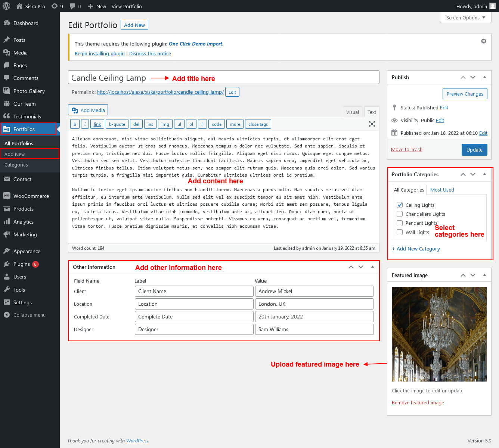Collapse the Publish panel
Screen dimensions: 499x448
click(x=484, y=77)
